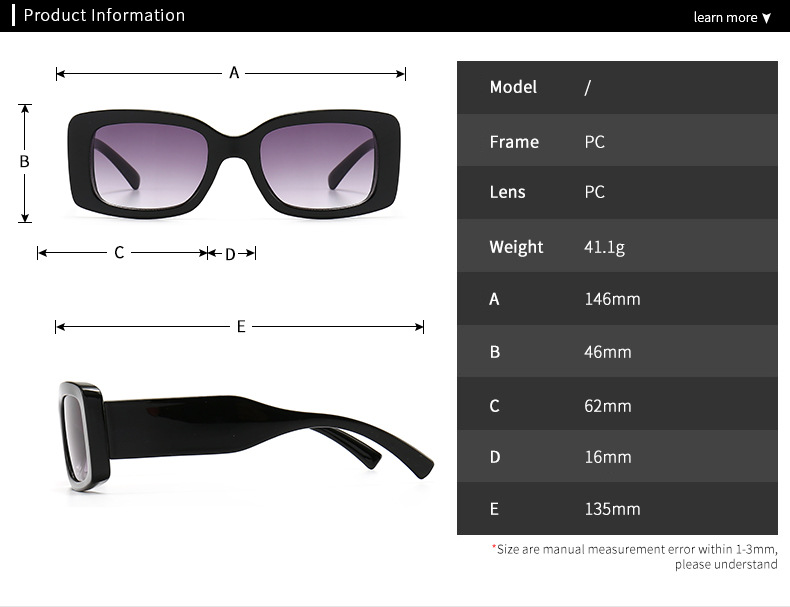This screenshot has width=790, height=607.
Task: Click the learn more dropdown arrow
Action: (x=766, y=19)
